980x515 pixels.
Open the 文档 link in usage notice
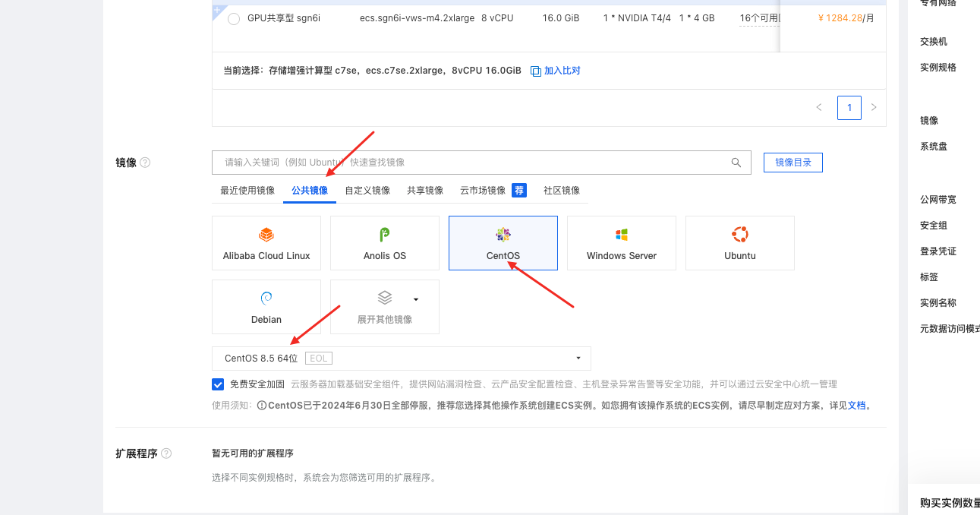[856, 406]
